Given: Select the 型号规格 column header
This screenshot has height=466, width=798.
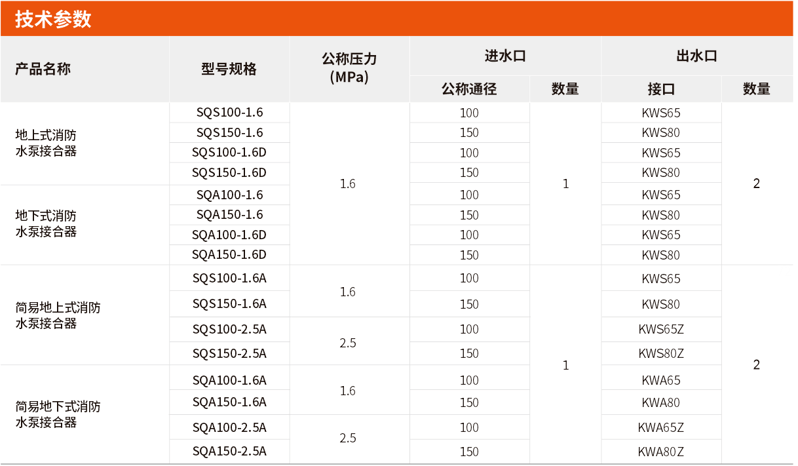Looking at the screenshot, I should 229,69.
